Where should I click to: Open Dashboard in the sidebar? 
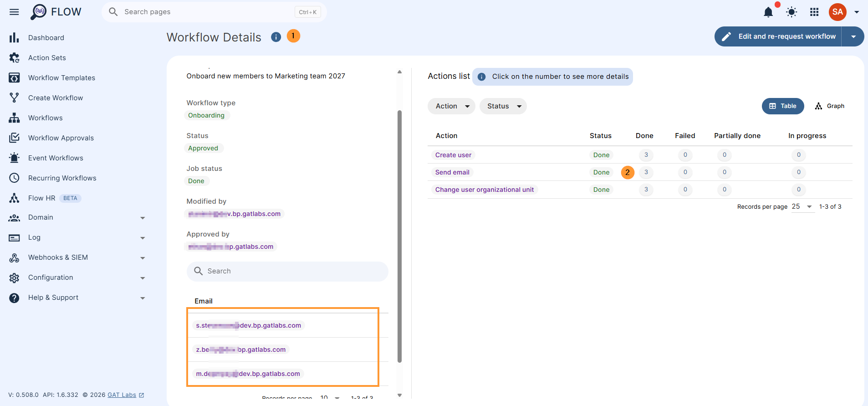click(46, 37)
